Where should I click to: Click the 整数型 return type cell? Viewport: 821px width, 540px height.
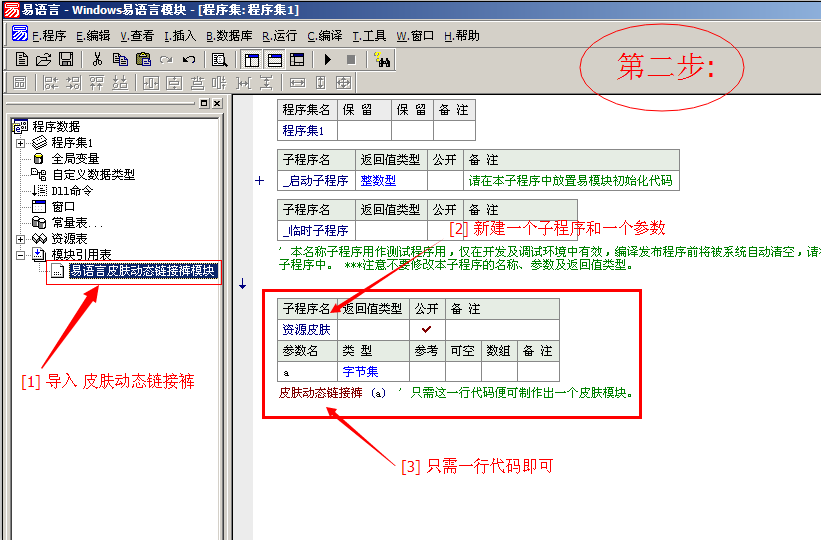point(392,181)
